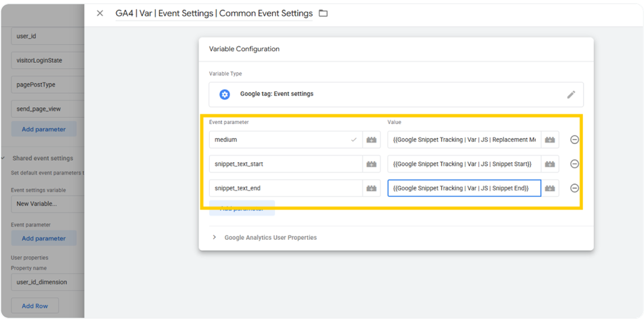Click the Value column header
This screenshot has width=644, height=322.
395,122
